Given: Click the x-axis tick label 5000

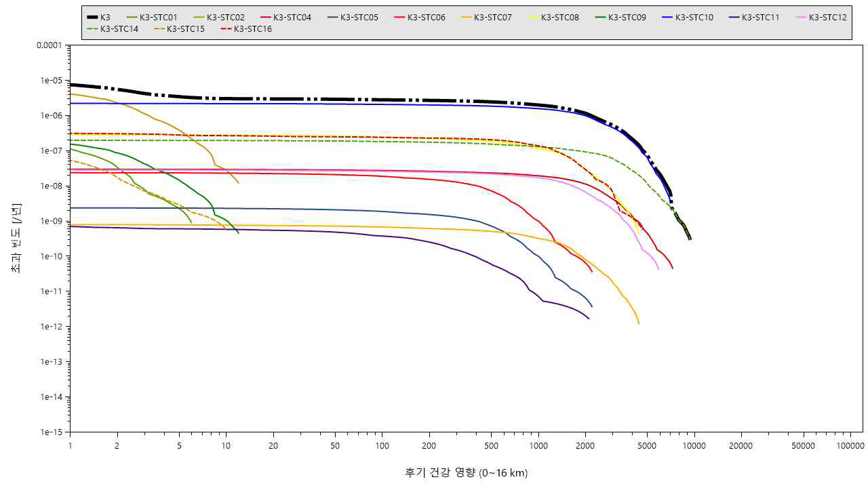Looking at the screenshot, I should 648,445.
